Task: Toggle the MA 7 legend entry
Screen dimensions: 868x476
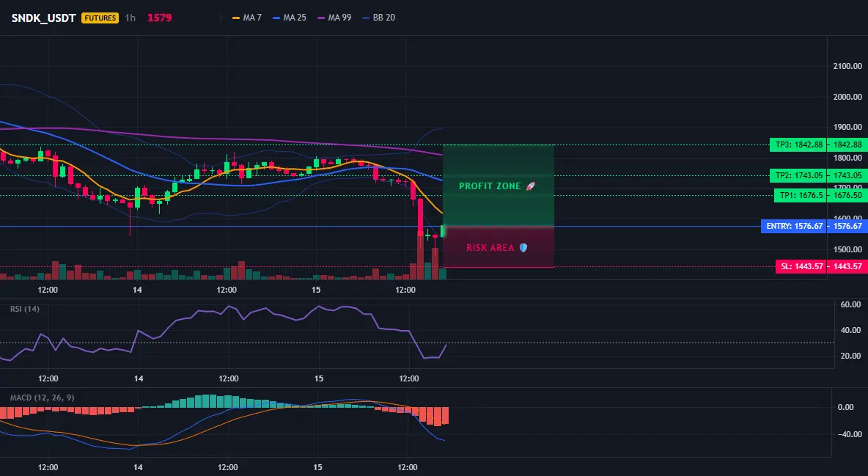Action: [x=247, y=18]
